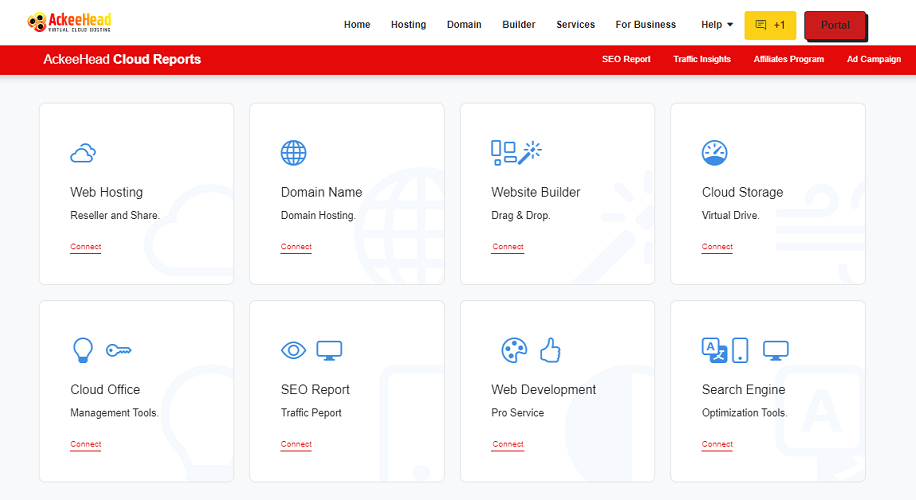Click the thumbs-up icon in Web Development card
Viewport: 916px width, 500px height.
(550, 350)
